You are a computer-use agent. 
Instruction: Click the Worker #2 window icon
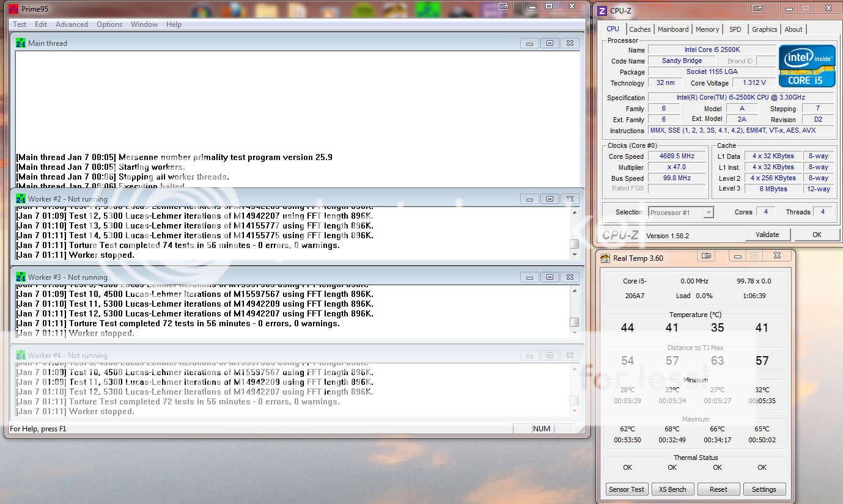click(21, 199)
